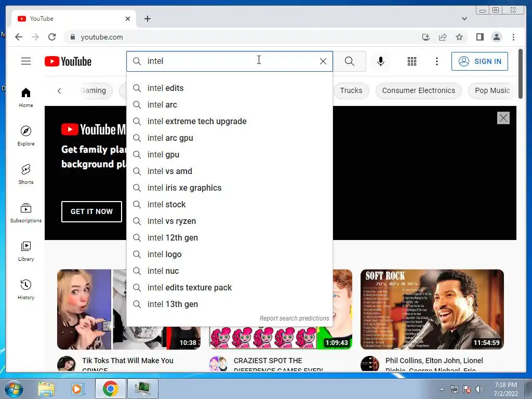Open the Soft Rock video thumbnail
Screen dimensions: 532x399
pos(432,310)
